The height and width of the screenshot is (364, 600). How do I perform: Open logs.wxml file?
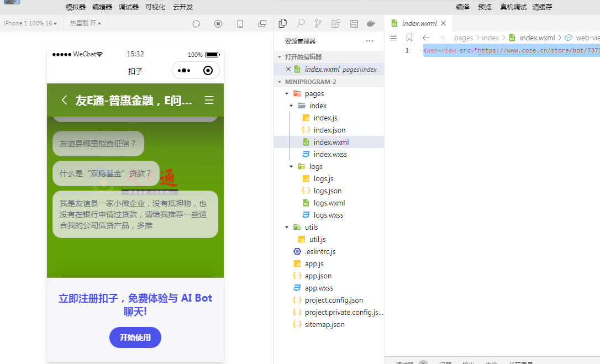pyautogui.click(x=329, y=203)
